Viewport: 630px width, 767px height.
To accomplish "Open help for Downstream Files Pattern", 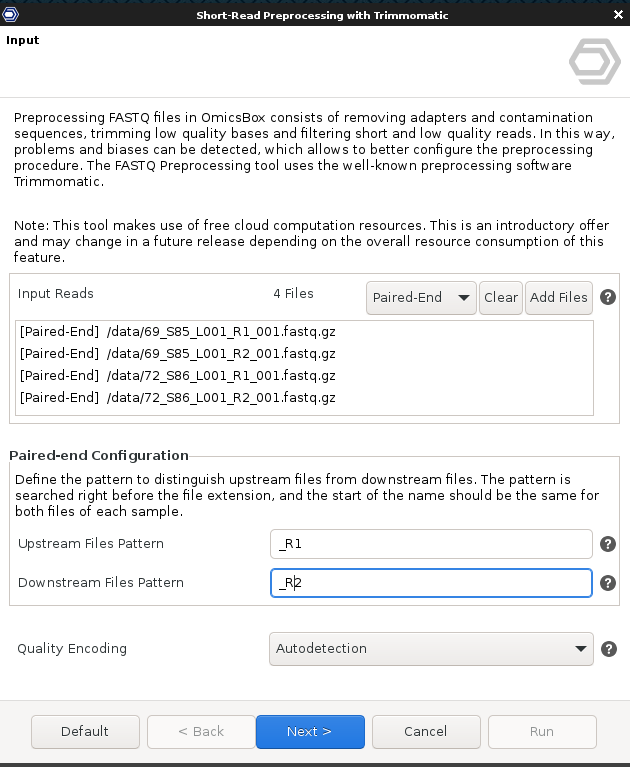I will point(607,583).
